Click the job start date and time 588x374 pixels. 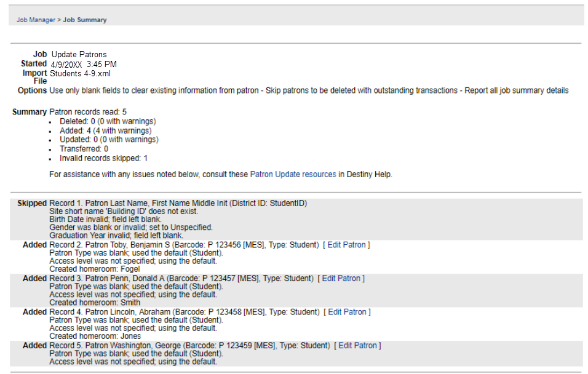pyautogui.click(x=84, y=64)
